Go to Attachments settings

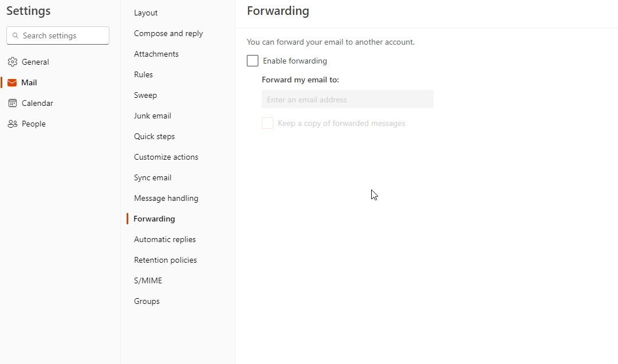[156, 54]
